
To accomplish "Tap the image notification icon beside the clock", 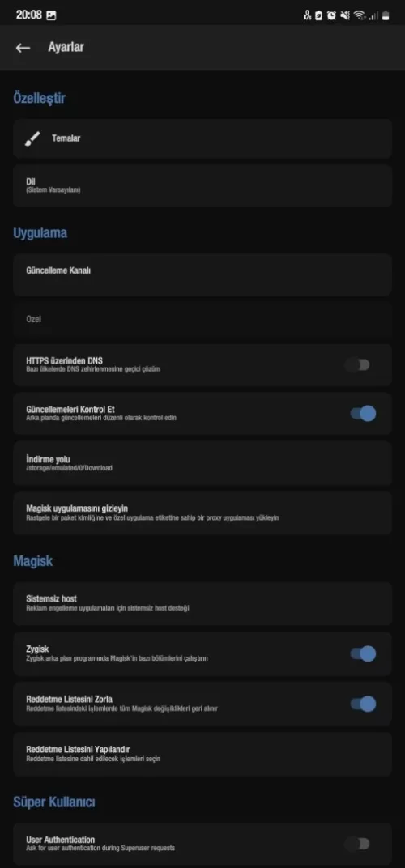I will [x=51, y=15].
